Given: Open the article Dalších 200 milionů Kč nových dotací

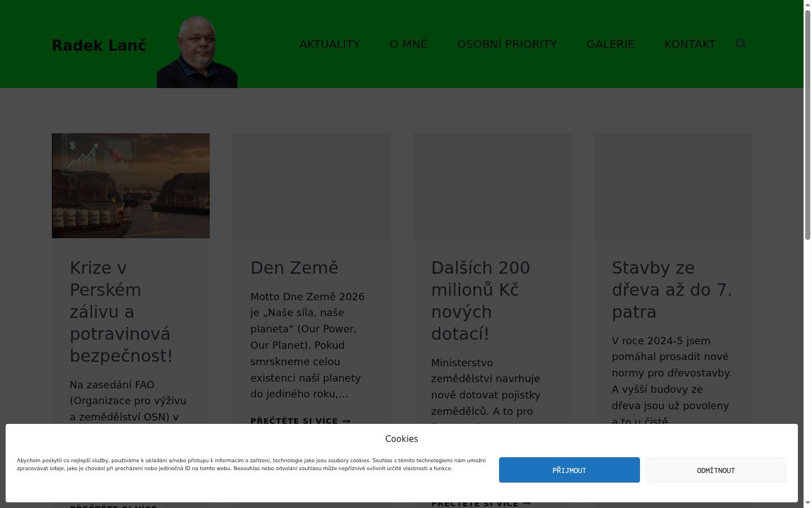Looking at the screenshot, I should (480, 300).
